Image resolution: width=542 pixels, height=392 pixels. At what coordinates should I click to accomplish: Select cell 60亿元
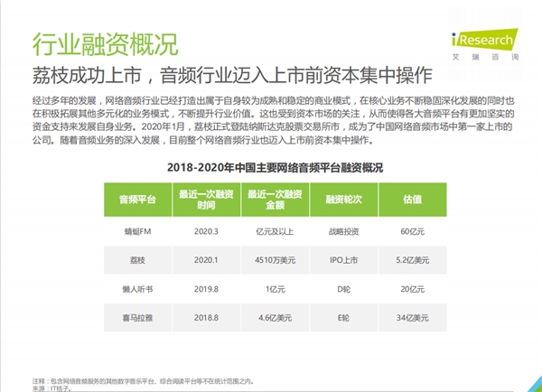(x=413, y=231)
